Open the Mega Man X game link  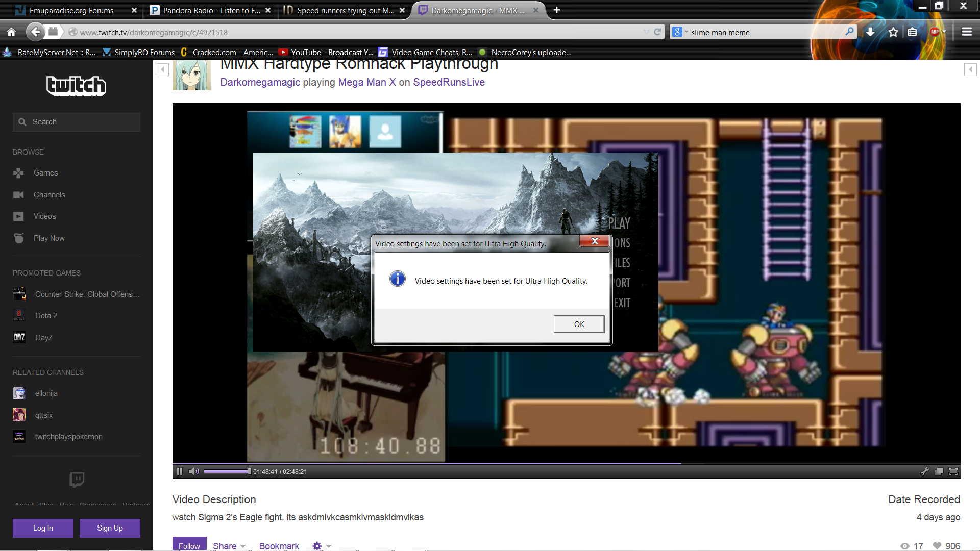tap(367, 82)
